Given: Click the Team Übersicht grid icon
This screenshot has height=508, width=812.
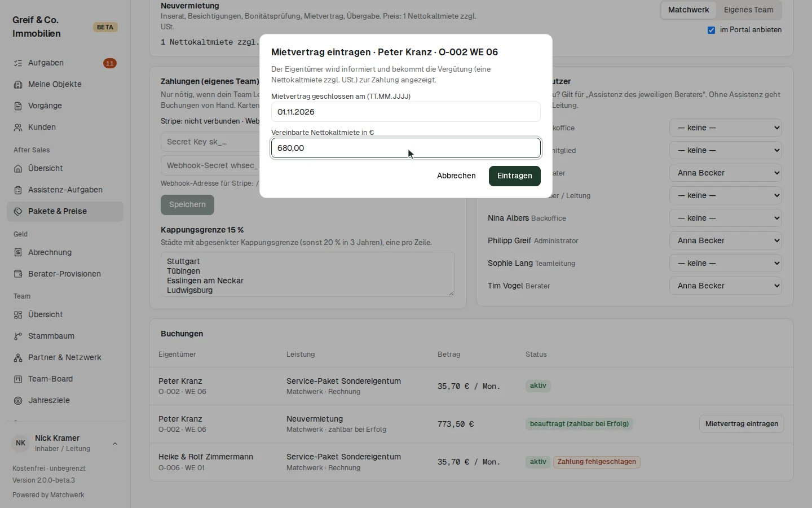Looking at the screenshot, I should 18,315.
